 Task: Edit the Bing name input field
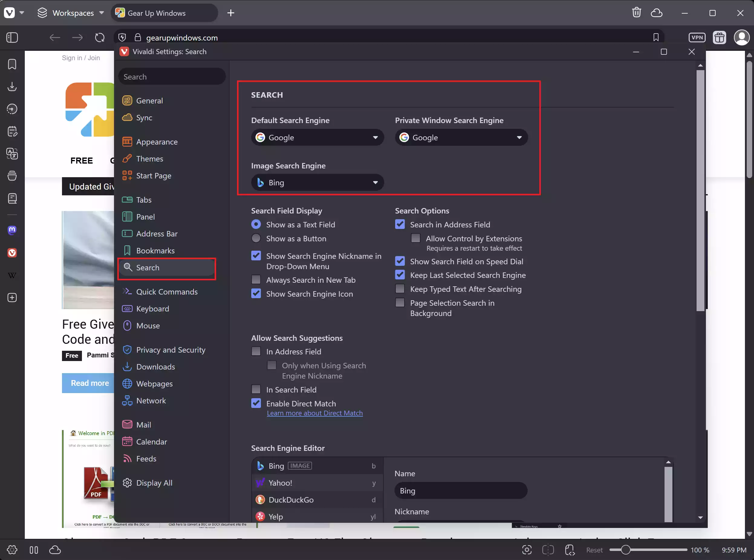[x=461, y=490]
